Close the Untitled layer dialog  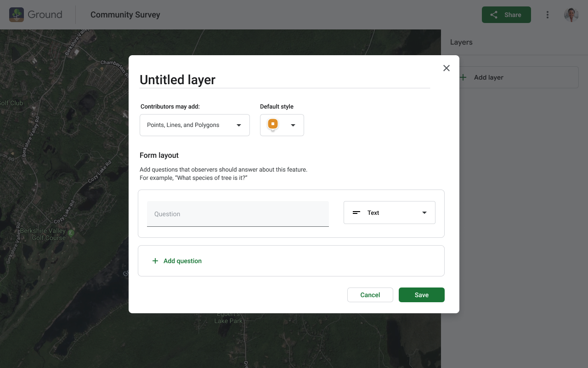click(446, 68)
